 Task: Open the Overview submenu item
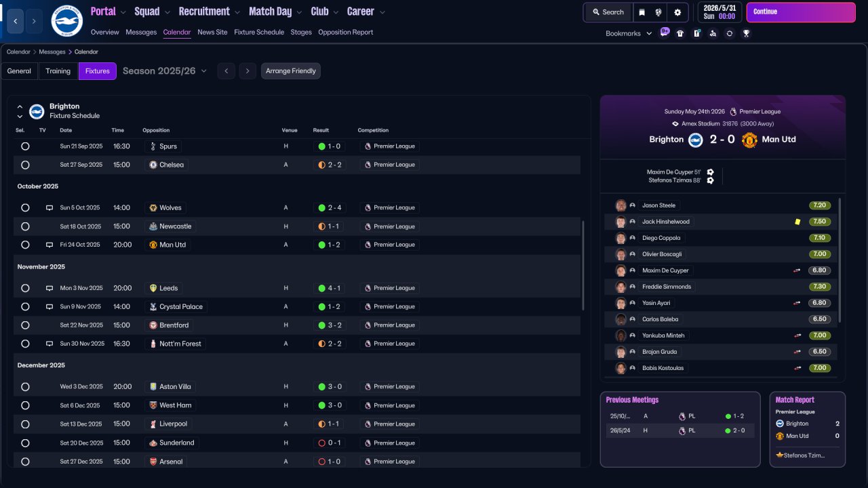tap(104, 33)
